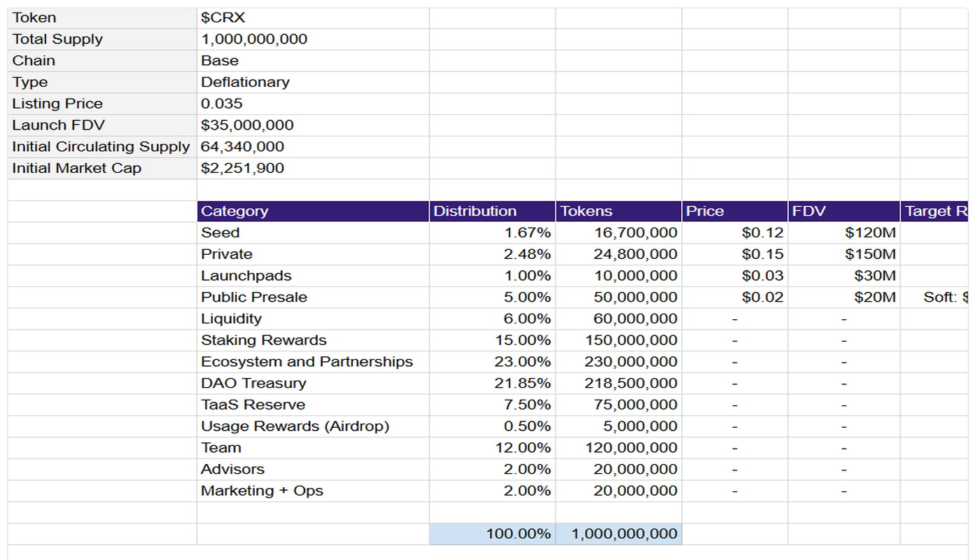Click the "Launch FDV" label cell
The width and height of the screenshot is (980, 560).
coord(102,125)
